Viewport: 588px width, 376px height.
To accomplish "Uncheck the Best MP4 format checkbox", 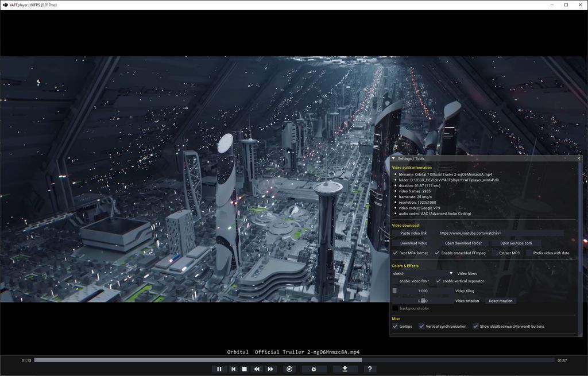I will pos(395,253).
